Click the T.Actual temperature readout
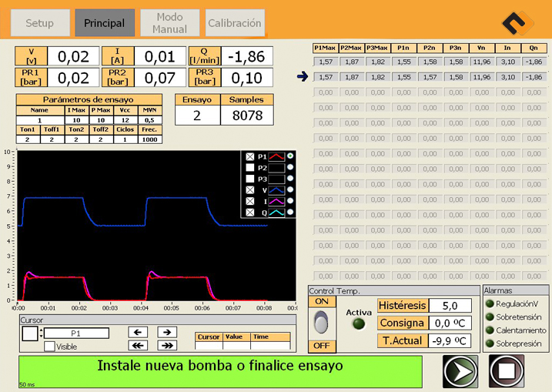Image resolution: width=552 pixels, height=392 pixels. pyautogui.click(x=449, y=340)
